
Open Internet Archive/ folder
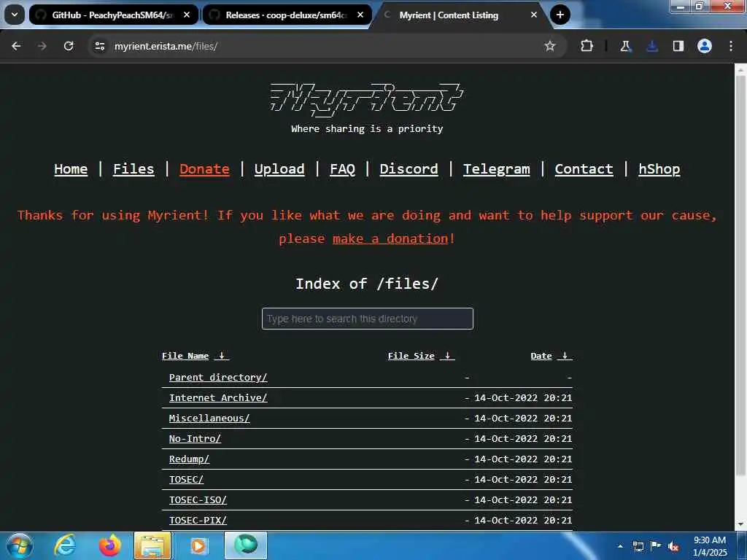pyautogui.click(x=218, y=398)
